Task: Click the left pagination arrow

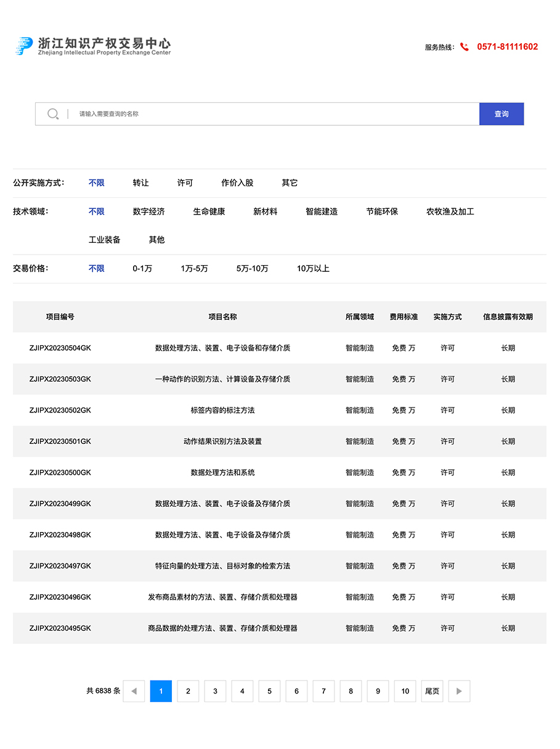Action: [x=134, y=691]
